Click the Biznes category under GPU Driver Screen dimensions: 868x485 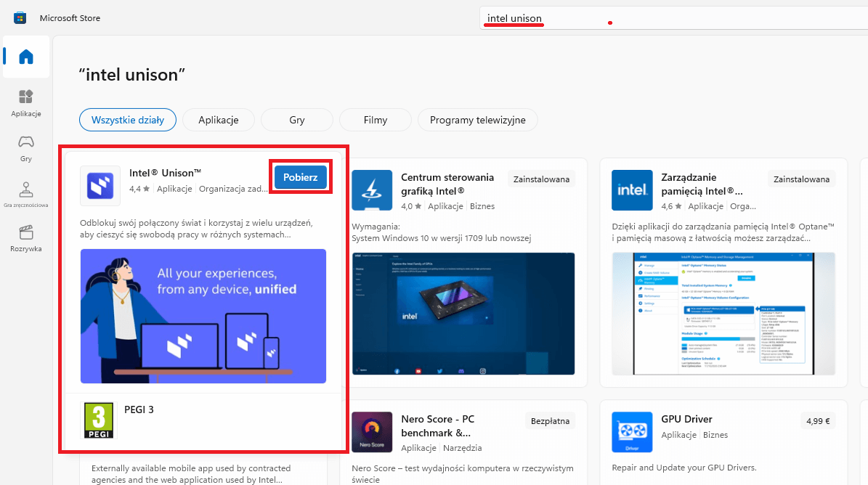[x=715, y=435]
